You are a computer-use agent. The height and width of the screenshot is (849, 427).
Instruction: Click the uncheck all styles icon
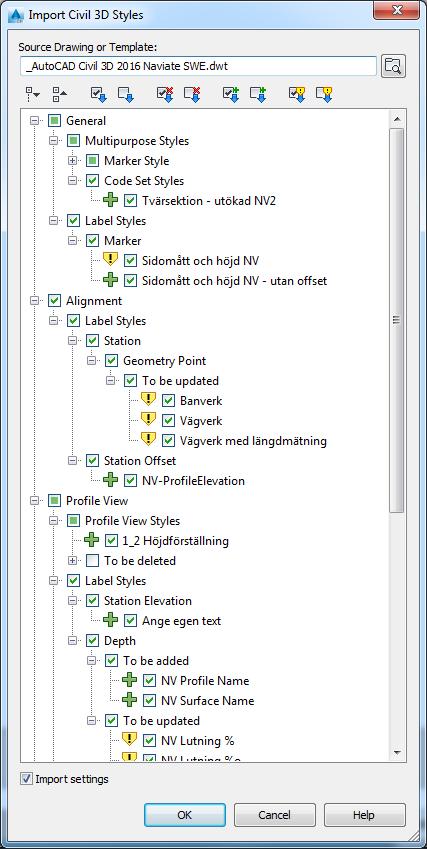point(126,94)
